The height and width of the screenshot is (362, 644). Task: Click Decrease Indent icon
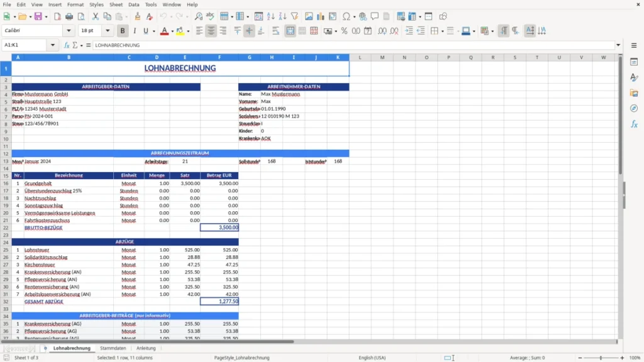coord(421,31)
